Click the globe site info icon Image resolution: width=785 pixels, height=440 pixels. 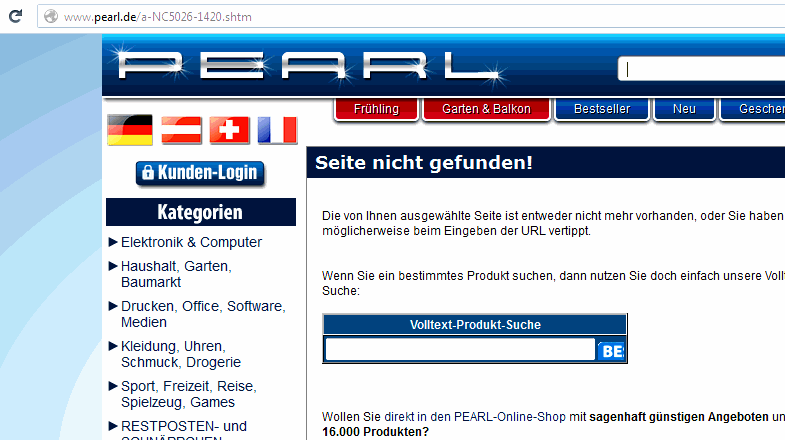tap(51, 17)
